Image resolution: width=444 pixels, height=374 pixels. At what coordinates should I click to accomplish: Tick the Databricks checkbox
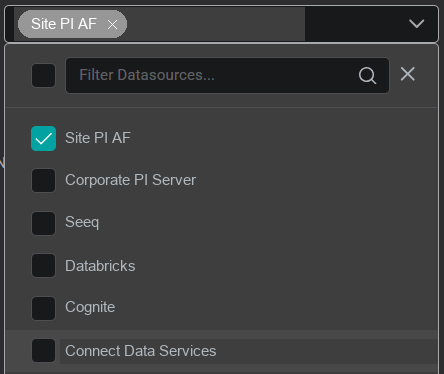pyautogui.click(x=43, y=265)
